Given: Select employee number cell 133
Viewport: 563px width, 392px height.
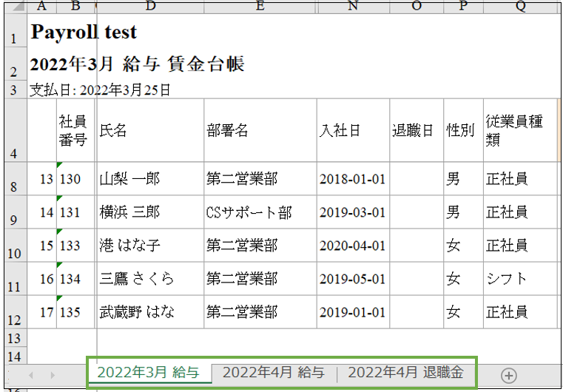Looking at the screenshot, I should pyautogui.click(x=75, y=246).
